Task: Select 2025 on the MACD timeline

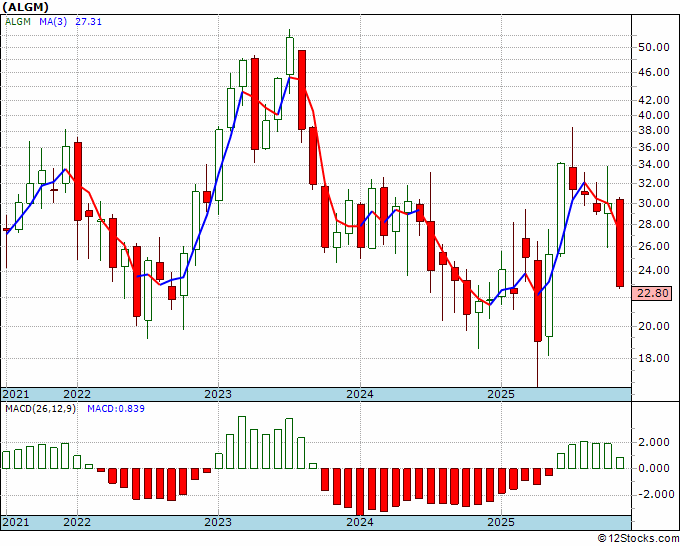Action: coord(501,522)
